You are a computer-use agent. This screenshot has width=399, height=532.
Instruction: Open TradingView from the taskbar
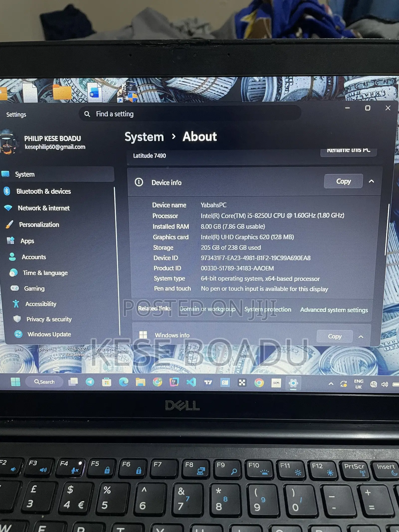point(208,382)
